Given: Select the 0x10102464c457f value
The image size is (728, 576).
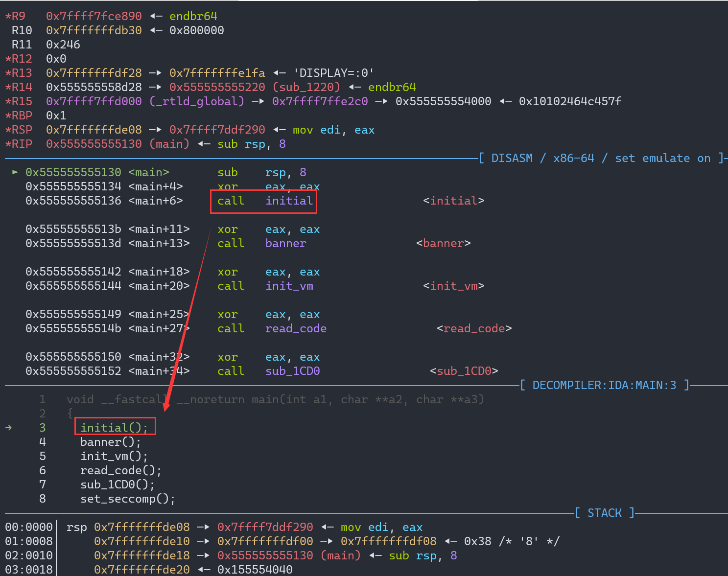Looking at the screenshot, I should tap(570, 101).
